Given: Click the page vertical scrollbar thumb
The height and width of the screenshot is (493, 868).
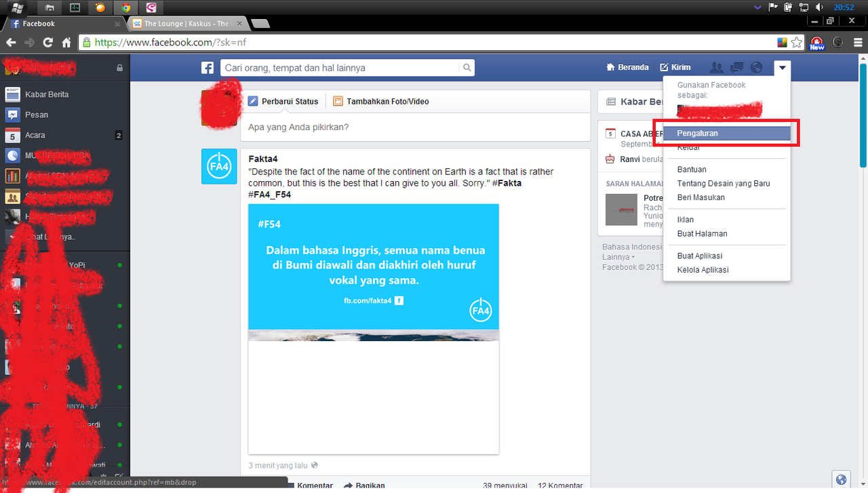Looking at the screenshot, I should coord(863,115).
